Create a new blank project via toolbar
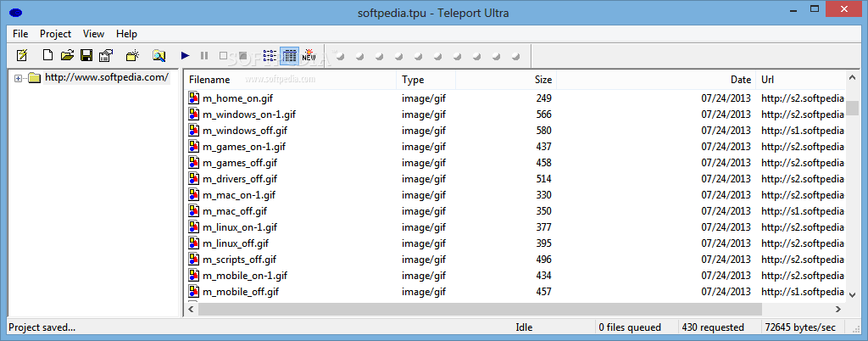This screenshot has height=341, width=868. 48,55
